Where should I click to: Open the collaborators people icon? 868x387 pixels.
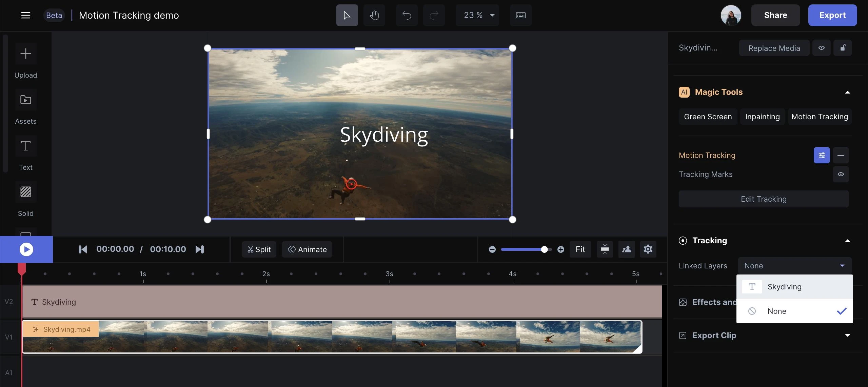click(x=626, y=249)
